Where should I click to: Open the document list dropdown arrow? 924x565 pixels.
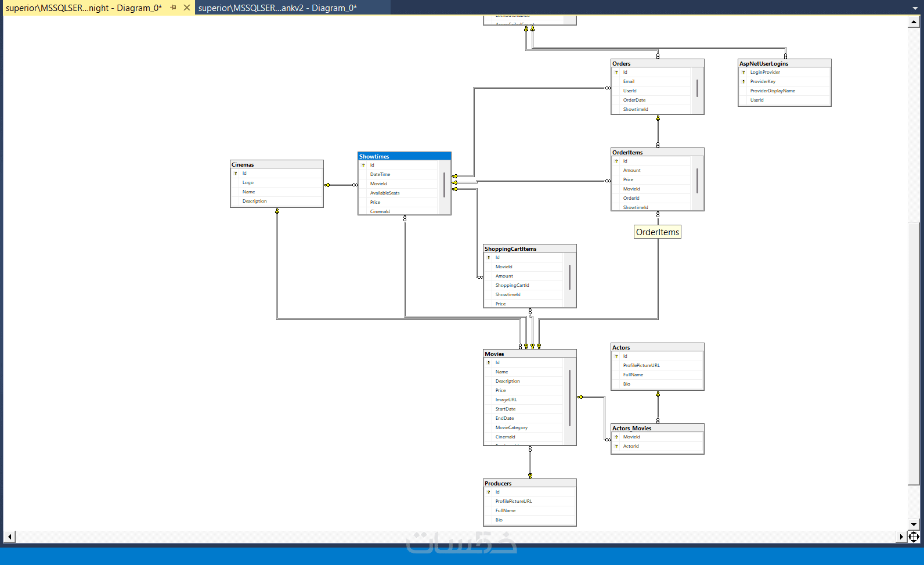915,8
